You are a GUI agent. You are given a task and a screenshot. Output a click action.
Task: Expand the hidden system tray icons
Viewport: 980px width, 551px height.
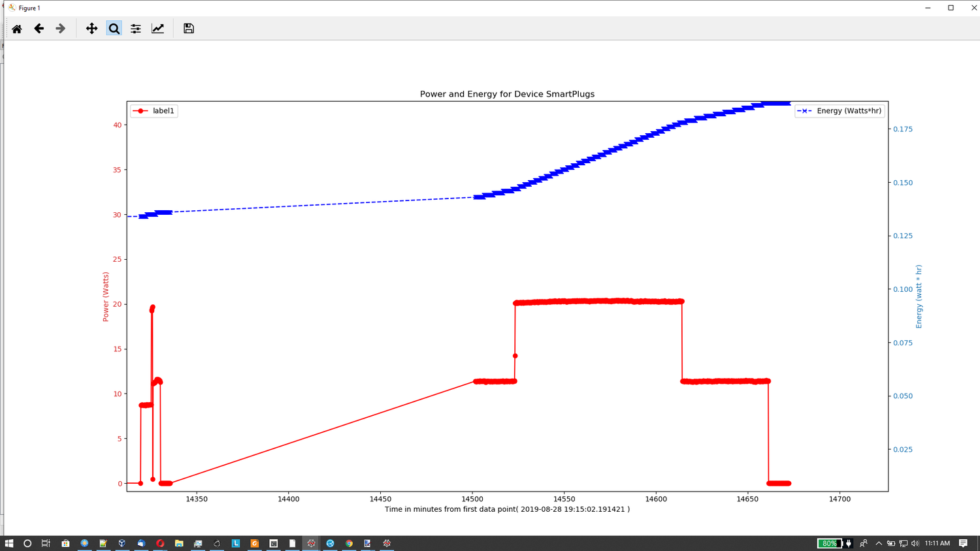pos(879,543)
